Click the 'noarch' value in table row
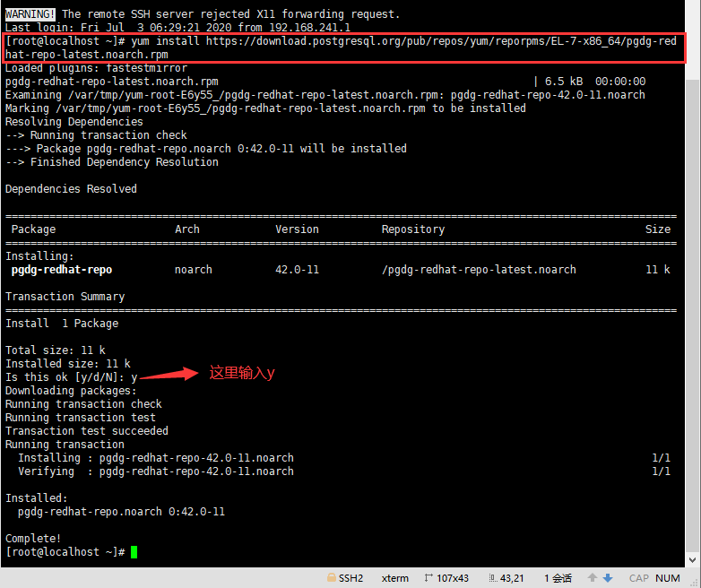This screenshot has height=588, width=701. 194,270
